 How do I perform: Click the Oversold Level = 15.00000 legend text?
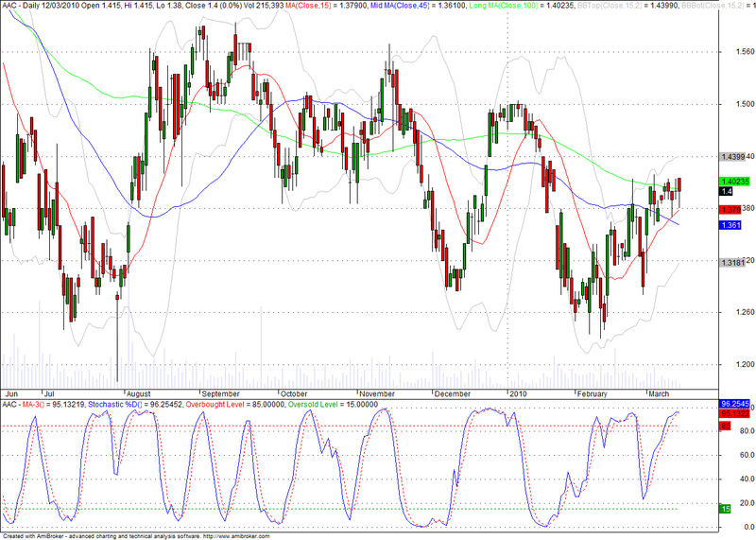(333, 405)
